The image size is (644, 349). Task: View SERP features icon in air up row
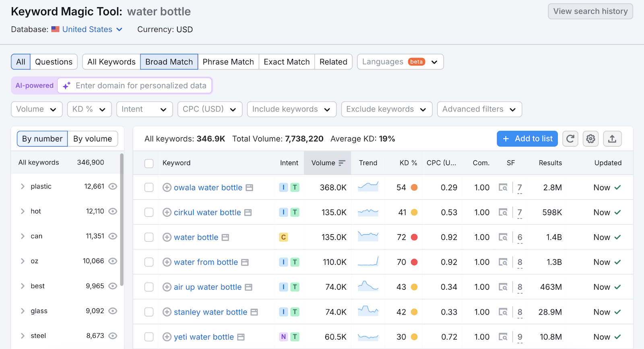coord(503,287)
